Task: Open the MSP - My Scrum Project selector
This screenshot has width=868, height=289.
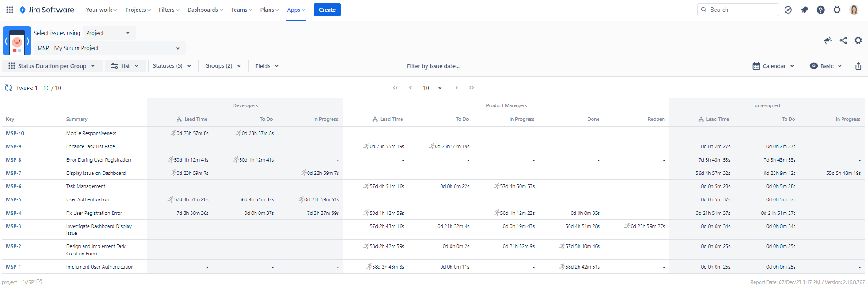Action: [x=109, y=48]
